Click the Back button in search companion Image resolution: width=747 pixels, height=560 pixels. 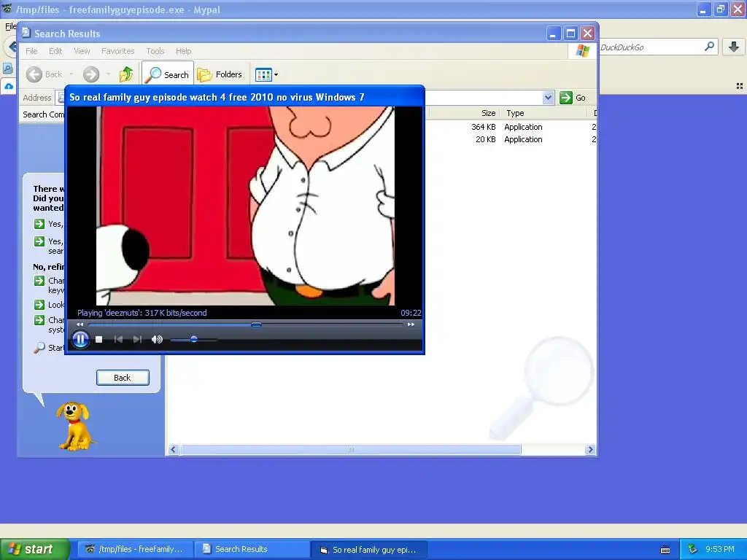(x=123, y=378)
